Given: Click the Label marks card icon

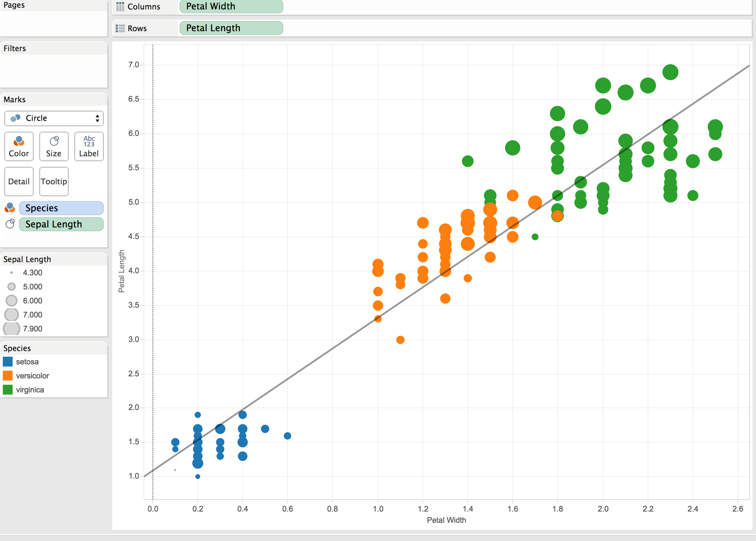Looking at the screenshot, I should pos(89,142).
